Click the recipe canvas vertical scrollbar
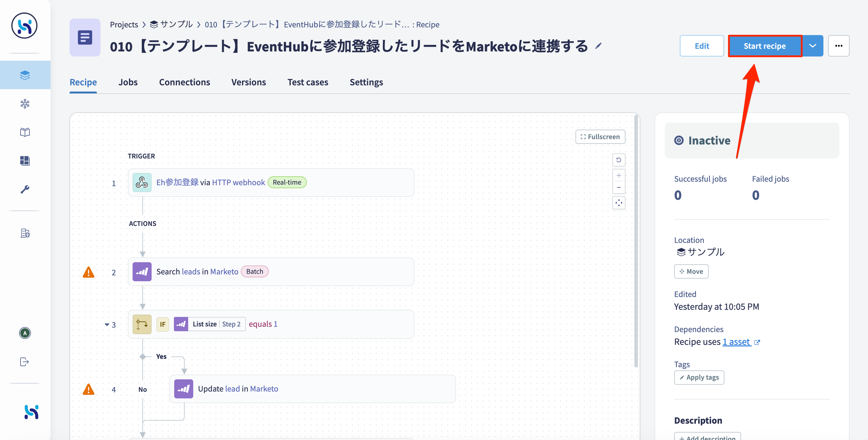The image size is (868, 440). pos(636,241)
